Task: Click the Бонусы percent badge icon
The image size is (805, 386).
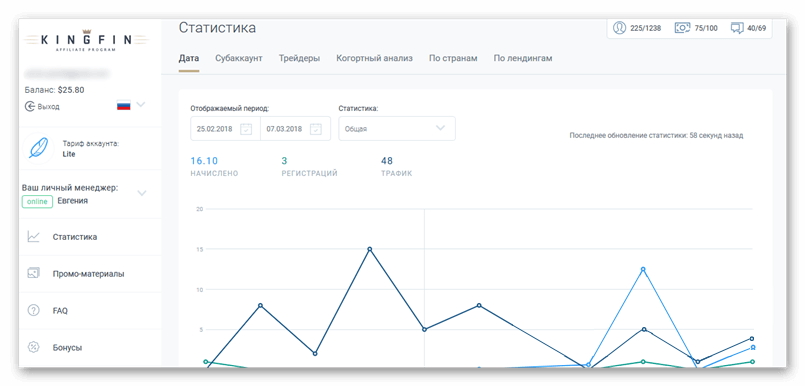Action: pyautogui.click(x=34, y=348)
